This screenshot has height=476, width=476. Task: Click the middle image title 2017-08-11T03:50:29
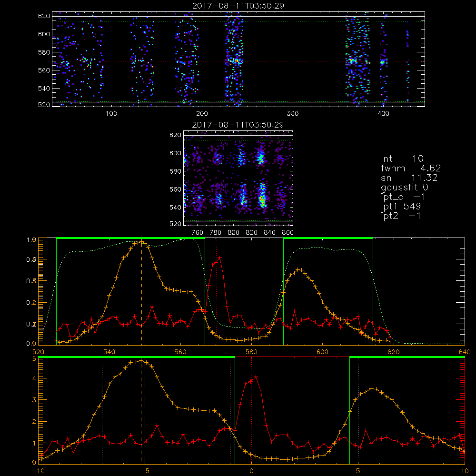coord(238,125)
